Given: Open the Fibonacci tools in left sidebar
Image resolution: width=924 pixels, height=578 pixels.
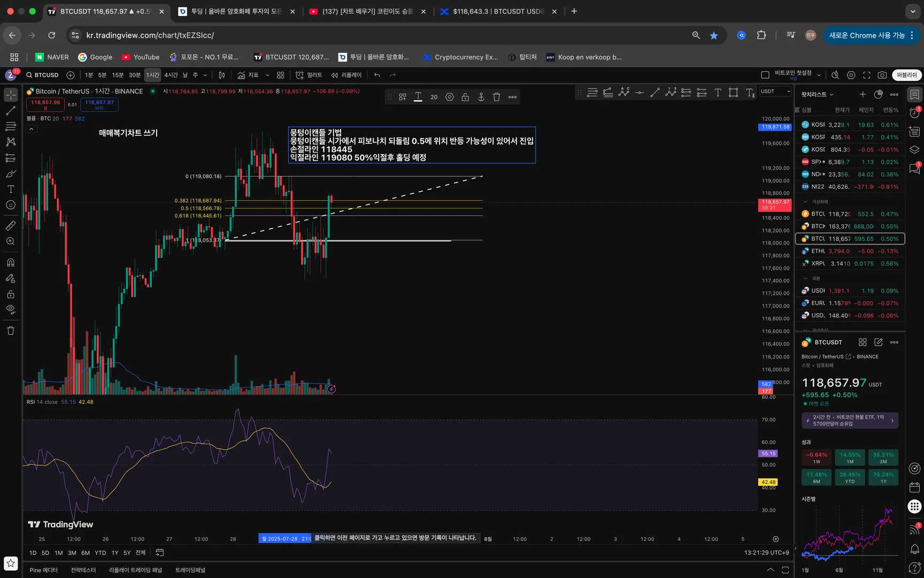Looking at the screenshot, I should pyautogui.click(x=11, y=126).
